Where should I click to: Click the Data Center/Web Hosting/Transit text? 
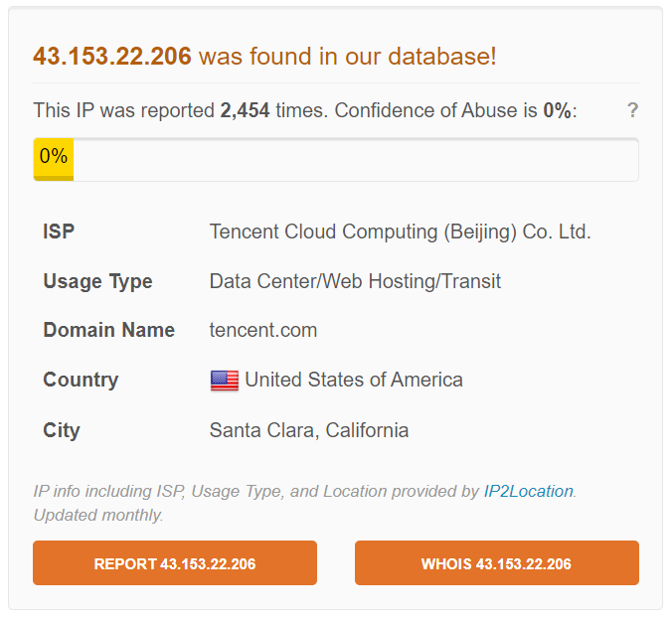click(355, 281)
